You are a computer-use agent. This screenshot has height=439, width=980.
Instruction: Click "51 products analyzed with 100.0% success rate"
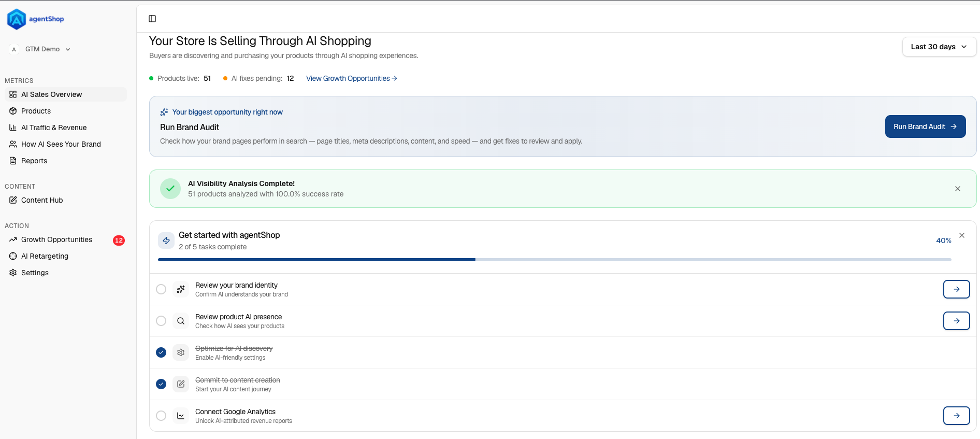(x=266, y=194)
